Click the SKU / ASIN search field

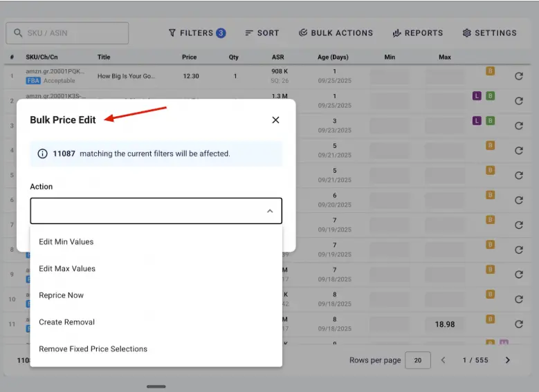68,33
